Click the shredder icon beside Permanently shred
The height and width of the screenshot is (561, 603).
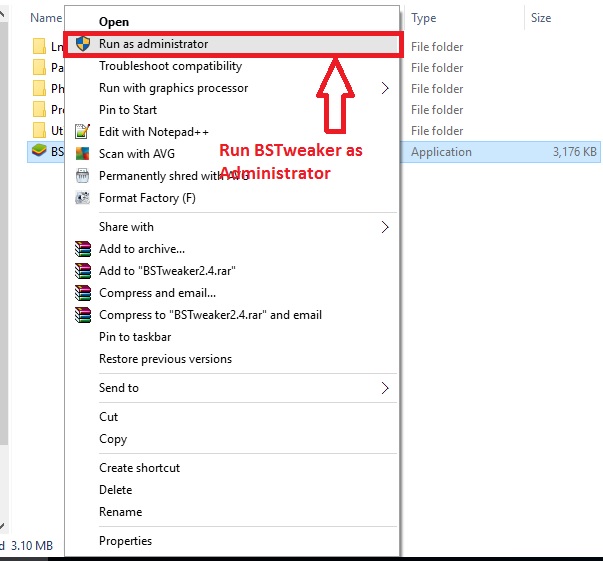click(82, 176)
